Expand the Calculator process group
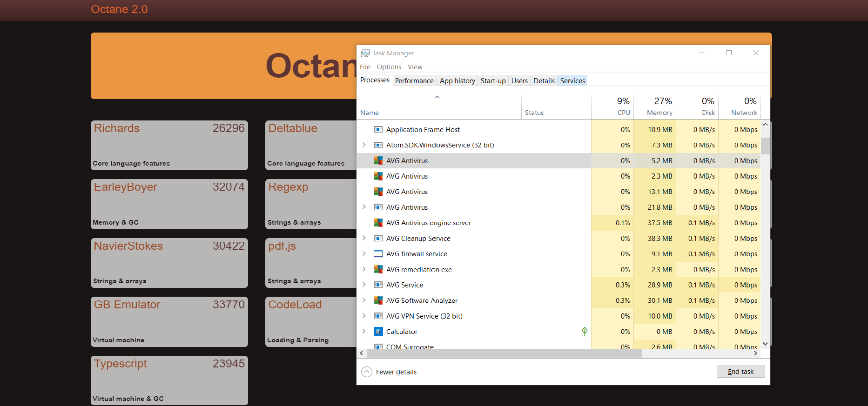The image size is (868, 406). tap(364, 331)
